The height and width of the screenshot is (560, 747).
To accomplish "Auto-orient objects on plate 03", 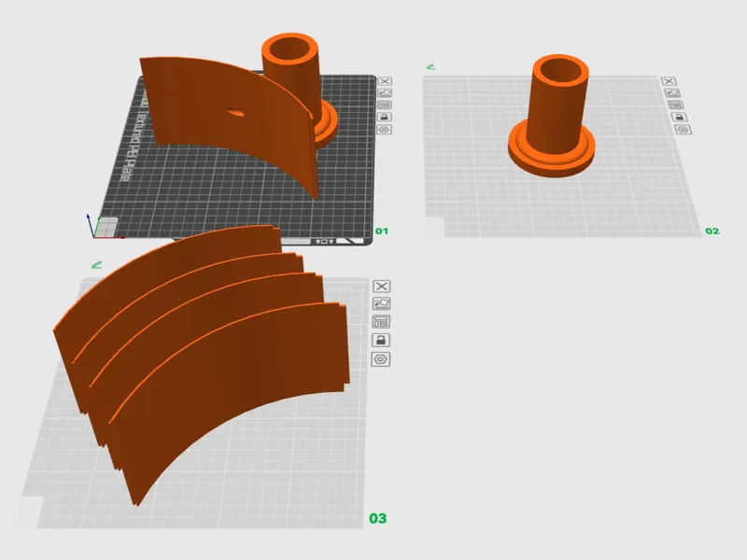I will (x=381, y=303).
